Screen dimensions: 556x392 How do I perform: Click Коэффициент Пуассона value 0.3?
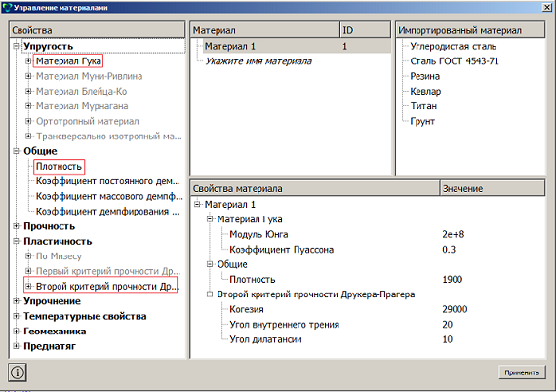(449, 250)
